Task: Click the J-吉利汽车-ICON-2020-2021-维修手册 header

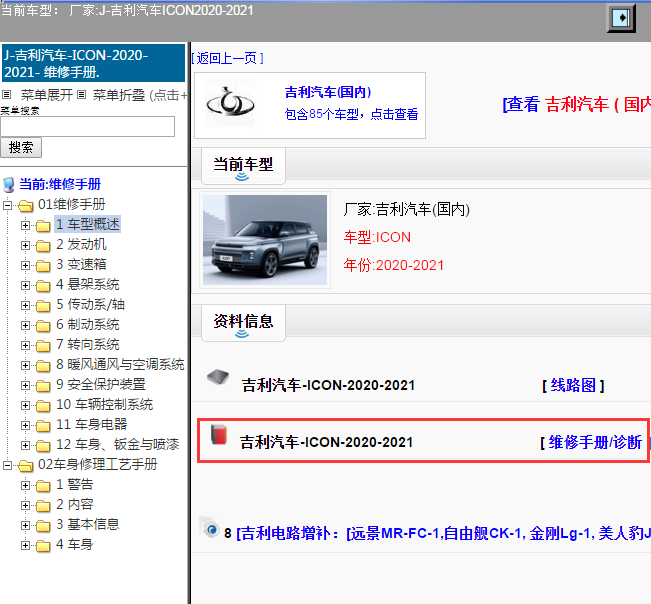Action: coord(93,64)
